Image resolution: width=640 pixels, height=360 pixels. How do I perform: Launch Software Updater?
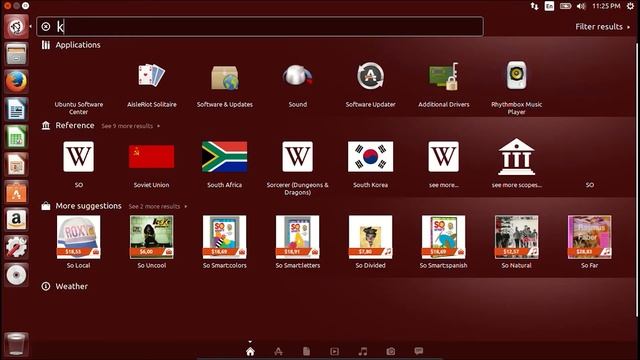pyautogui.click(x=370, y=84)
